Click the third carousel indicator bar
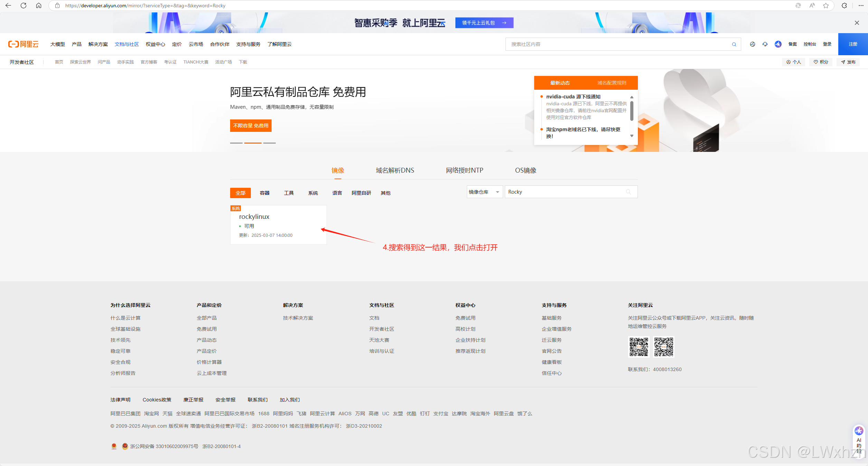 click(270, 143)
